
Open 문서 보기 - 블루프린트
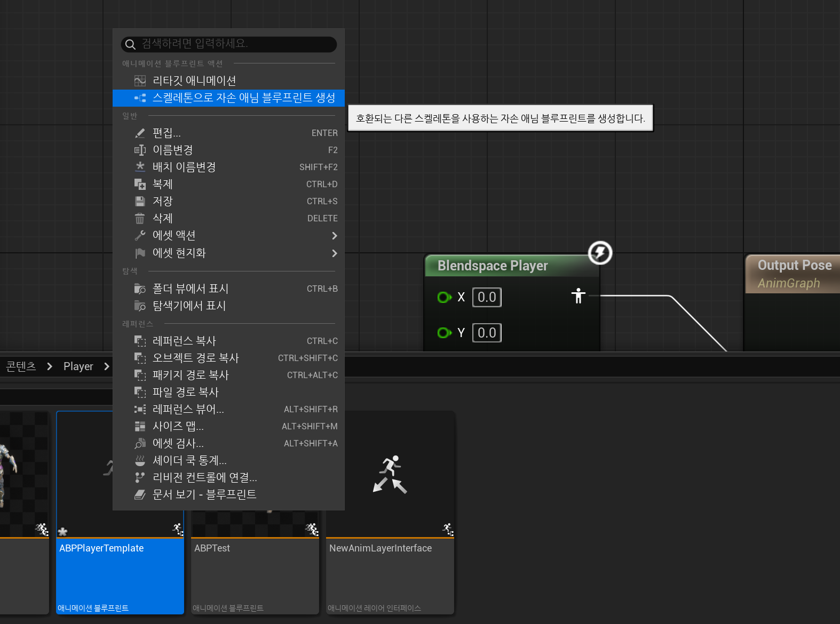click(228, 494)
